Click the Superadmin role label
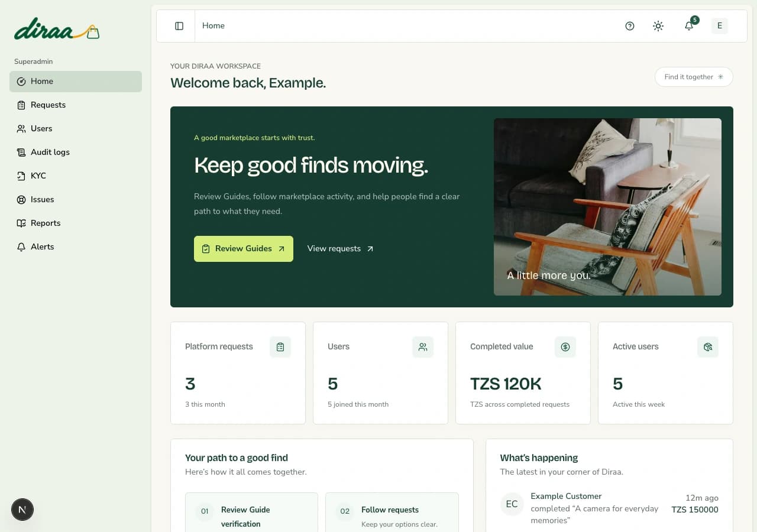The height and width of the screenshot is (532, 757). (x=34, y=61)
